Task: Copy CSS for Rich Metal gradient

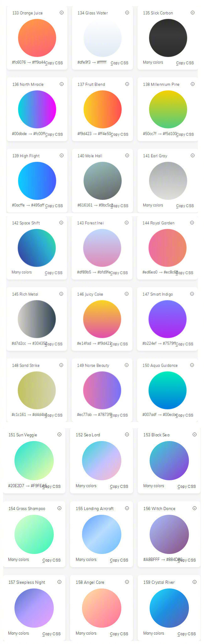Action: coord(54,344)
